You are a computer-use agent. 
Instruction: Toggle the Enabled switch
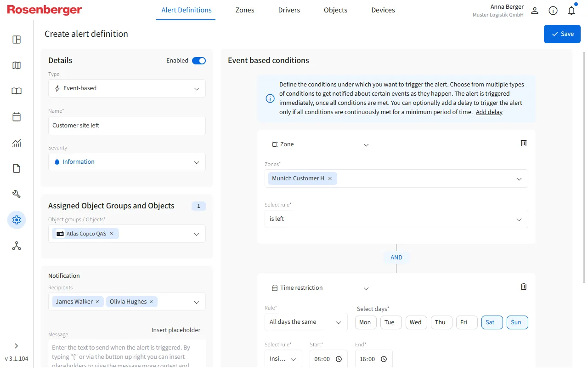click(x=199, y=61)
